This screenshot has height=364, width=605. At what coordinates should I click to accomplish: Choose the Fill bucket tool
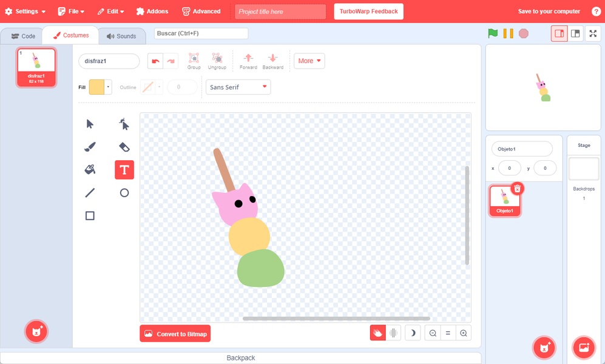90,170
